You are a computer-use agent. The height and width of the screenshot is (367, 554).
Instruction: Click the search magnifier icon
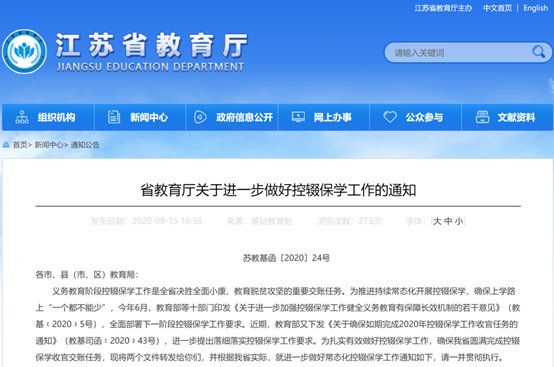click(x=538, y=52)
